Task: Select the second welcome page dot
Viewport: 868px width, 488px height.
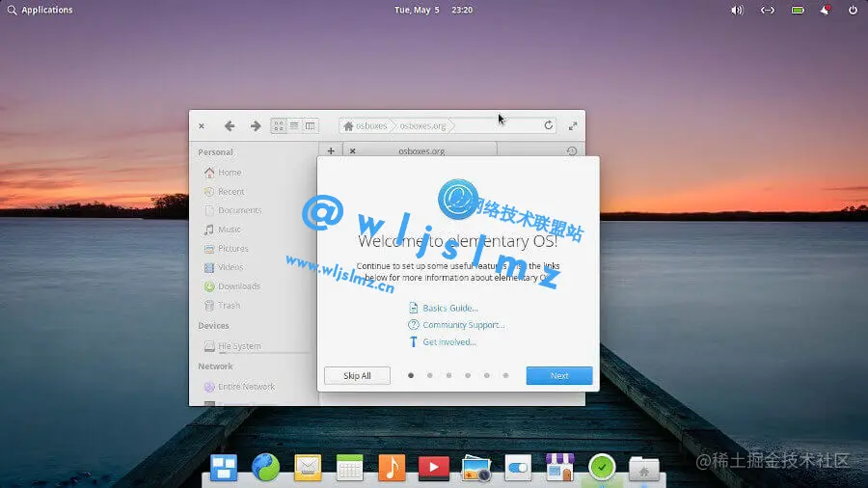Action: [x=429, y=376]
